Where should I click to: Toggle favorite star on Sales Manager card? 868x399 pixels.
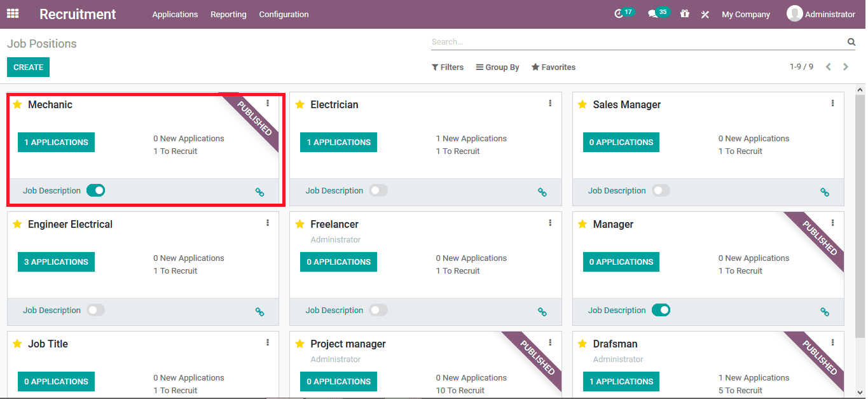tap(582, 104)
